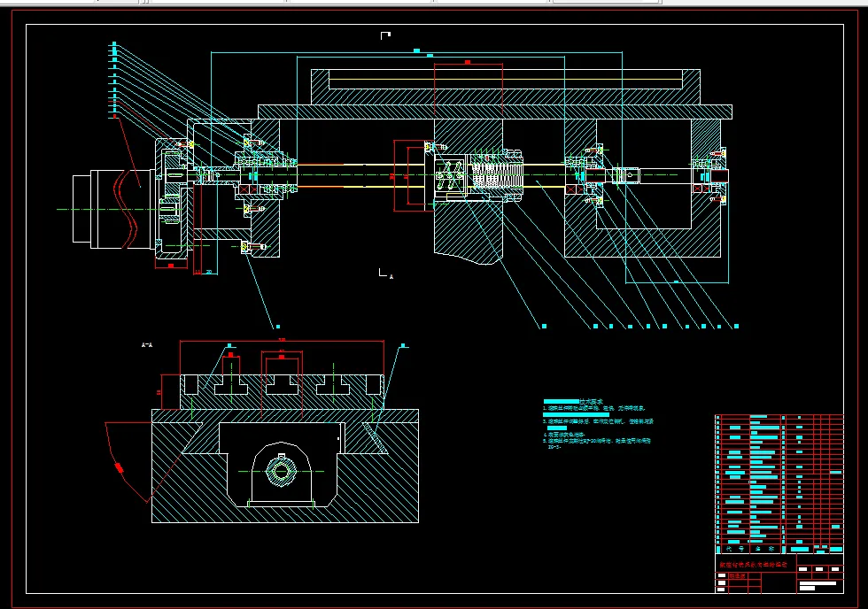Pick the rightmost leader endpoint under the main view
This screenshot has height=609, width=868.
point(736,327)
